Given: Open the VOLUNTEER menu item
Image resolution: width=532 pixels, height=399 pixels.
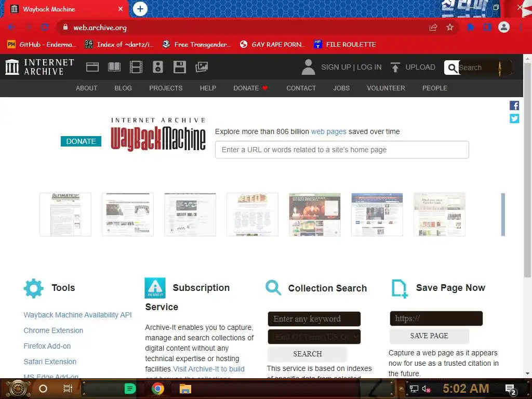Looking at the screenshot, I should tap(386, 88).
